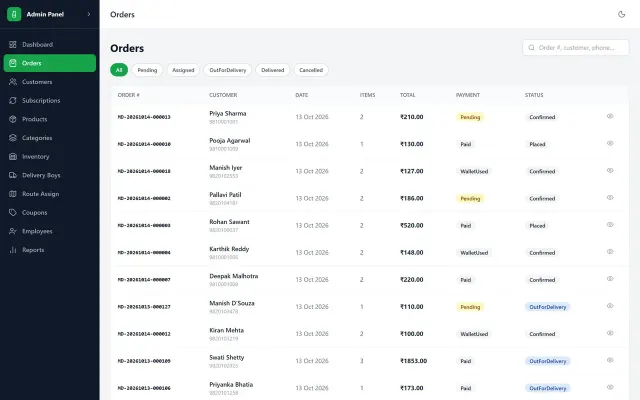Screen dimensions: 640x400
Task: Click the CUSTOMER column header
Action: 223,95
